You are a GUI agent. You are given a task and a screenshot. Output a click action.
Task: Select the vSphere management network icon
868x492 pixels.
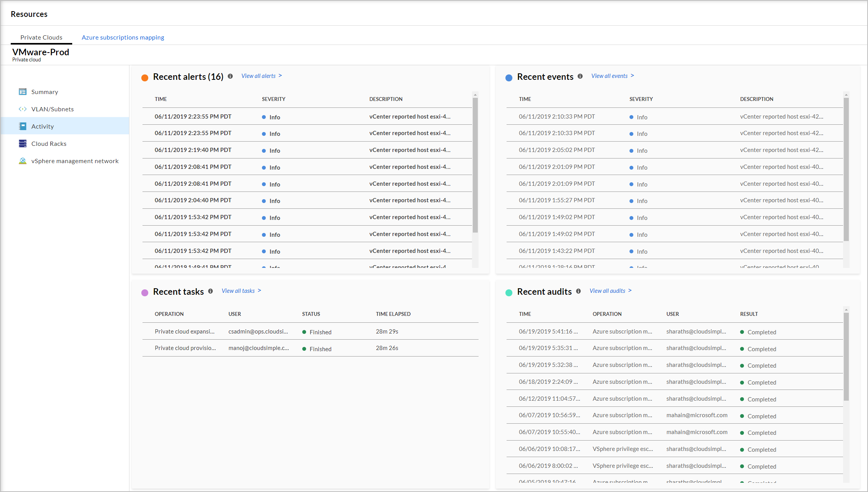pyautogui.click(x=22, y=161)
